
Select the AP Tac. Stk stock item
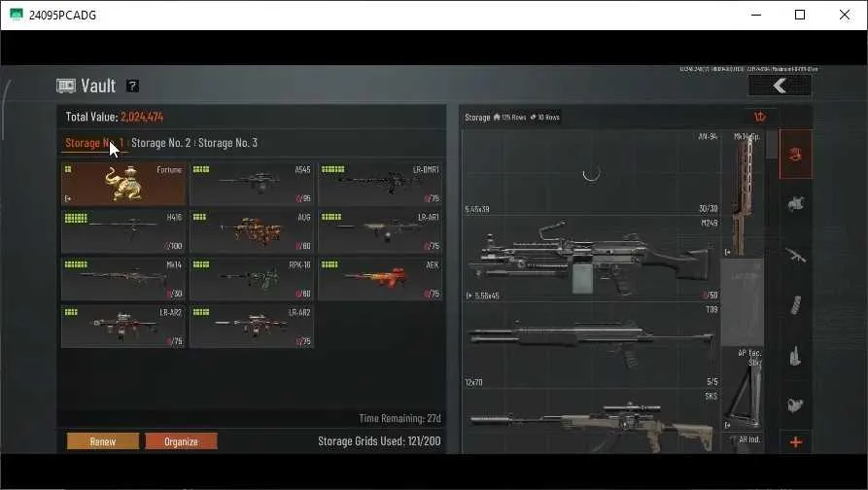(x=743, y=389)
